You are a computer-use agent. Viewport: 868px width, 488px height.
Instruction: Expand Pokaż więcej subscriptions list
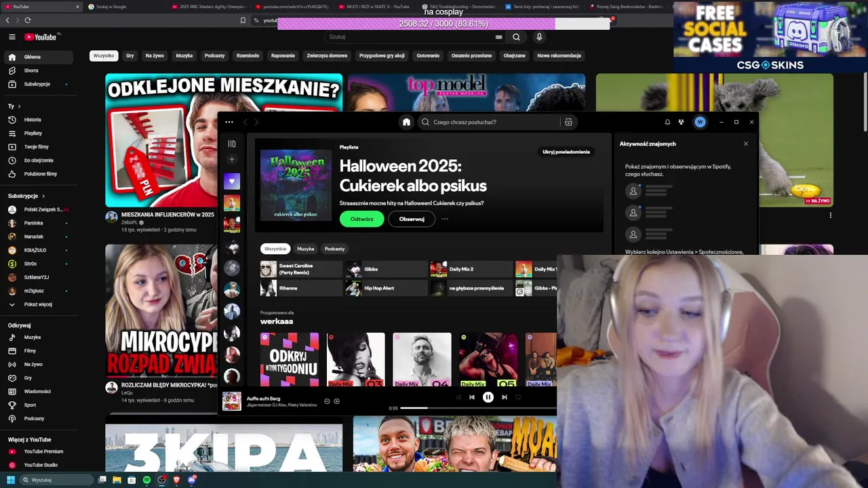(38, 304)
